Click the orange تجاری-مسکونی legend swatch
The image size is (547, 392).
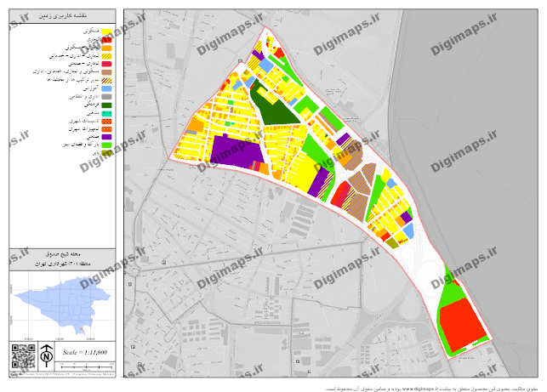pos(106,48)
